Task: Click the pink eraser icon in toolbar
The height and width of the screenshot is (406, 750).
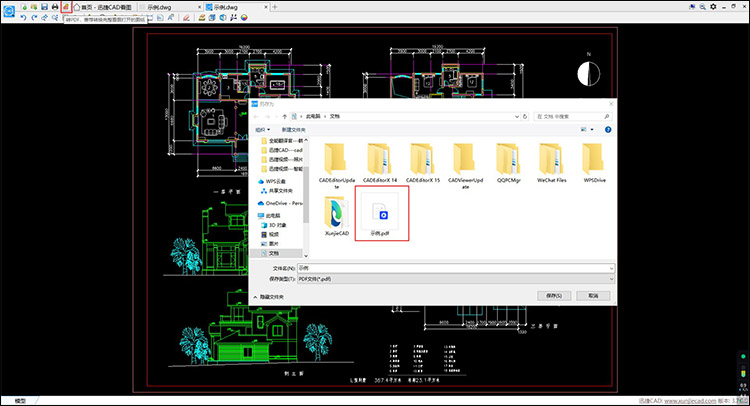Action: [x=186, y=18]
